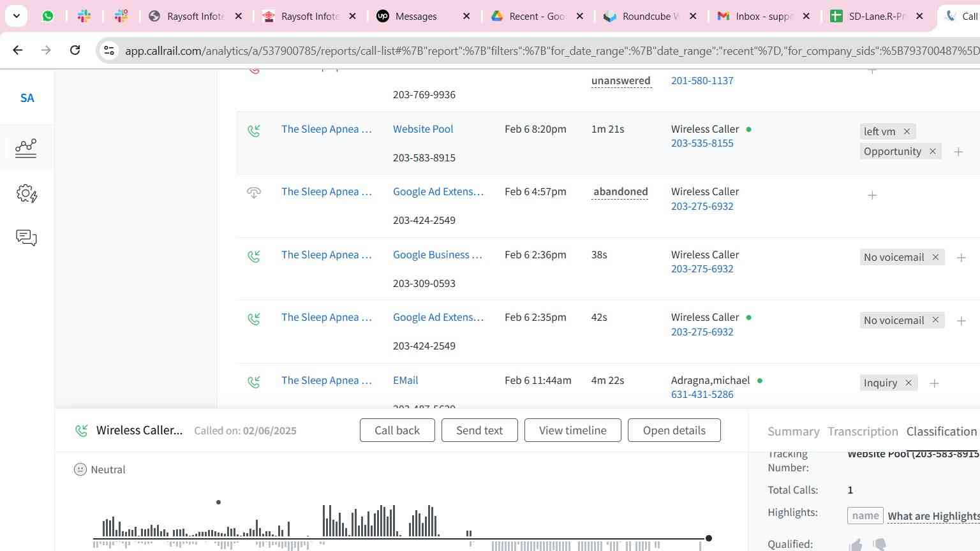Click the abandoned status on the 4:57pm call
980x551 pixels.
tap(620, 191)
